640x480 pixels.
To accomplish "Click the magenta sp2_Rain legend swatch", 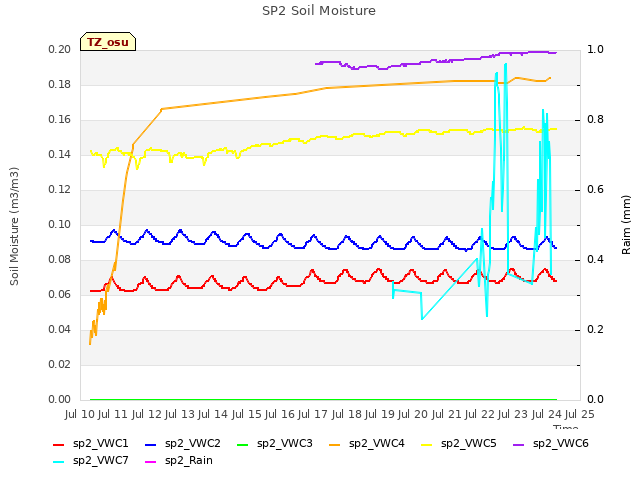I will point(151,462).
